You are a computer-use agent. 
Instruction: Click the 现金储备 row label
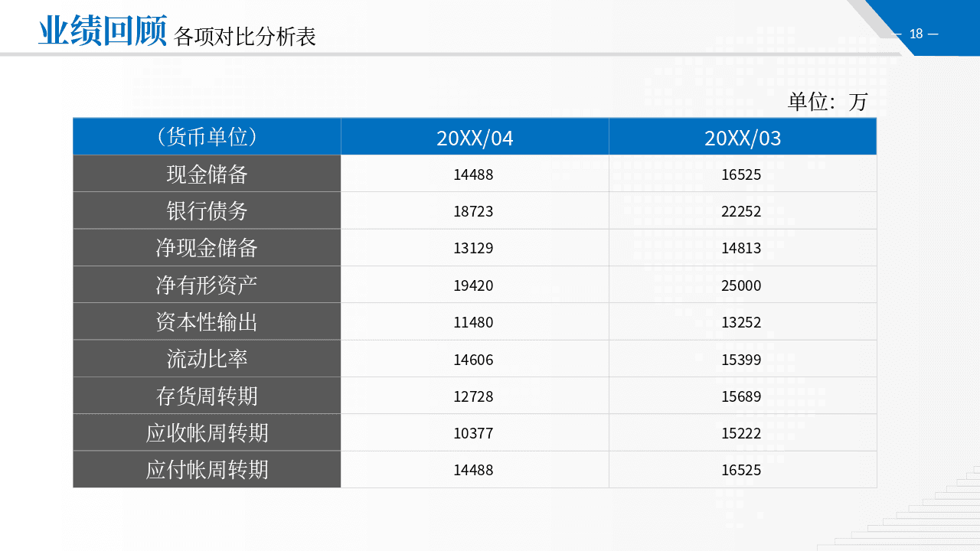click(207, 174)
